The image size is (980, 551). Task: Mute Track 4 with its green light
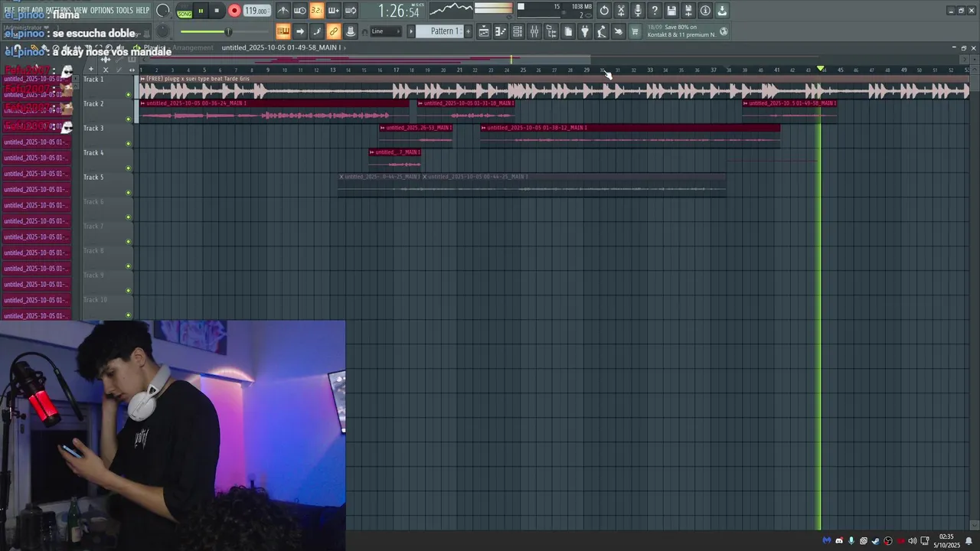tap(129, 168)
